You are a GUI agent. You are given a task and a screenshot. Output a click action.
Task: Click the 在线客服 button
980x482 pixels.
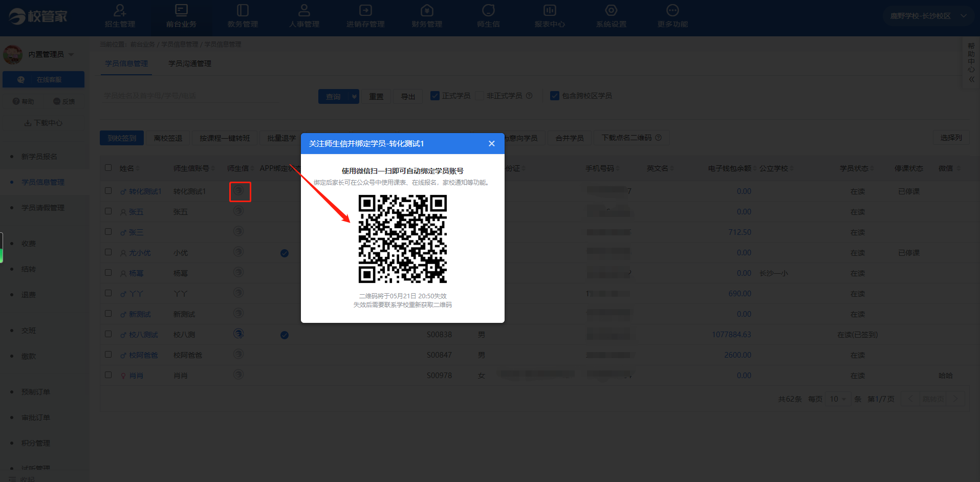pyautogui.click(x=43, y=79)
